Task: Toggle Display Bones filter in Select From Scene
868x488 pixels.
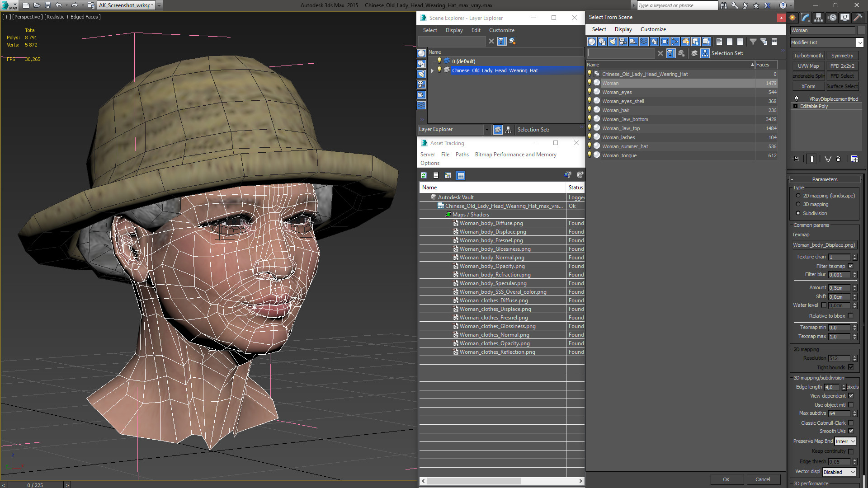Action: [675, 42]
